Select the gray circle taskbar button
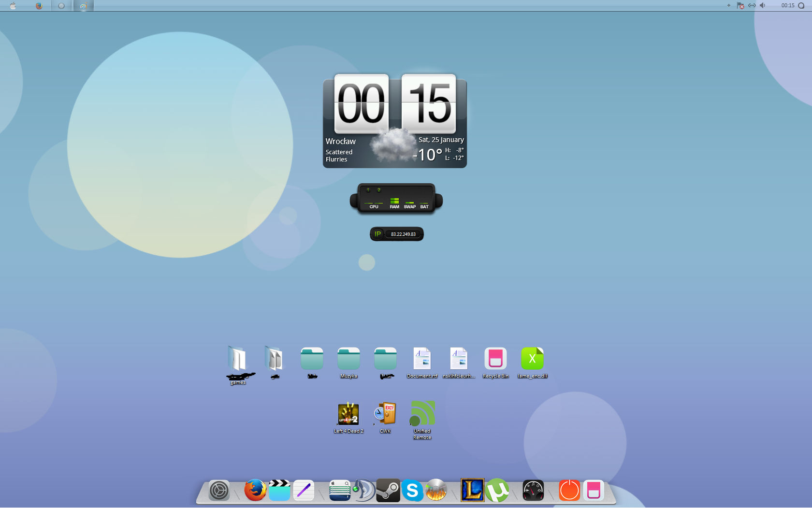 click(x=61, y=6)
